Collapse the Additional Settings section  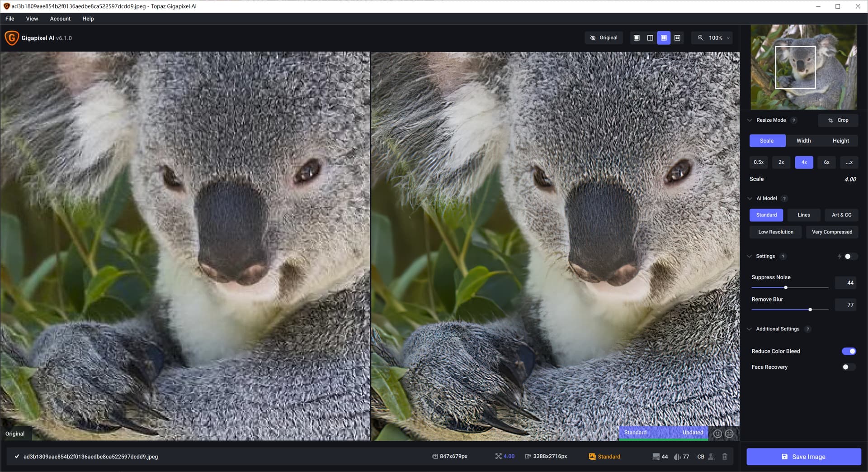750,329
